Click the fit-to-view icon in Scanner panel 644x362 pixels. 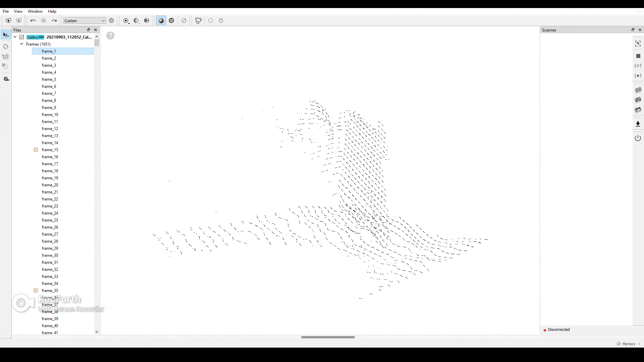point(638,44)
